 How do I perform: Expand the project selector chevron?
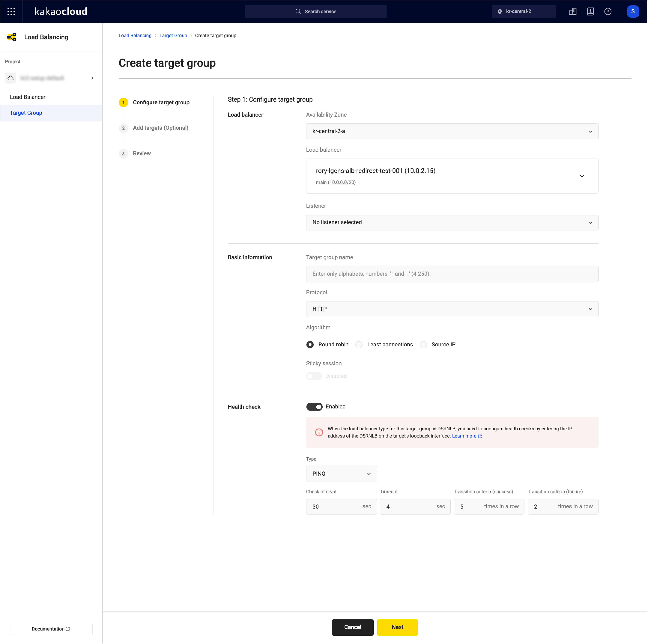[92, 78]
